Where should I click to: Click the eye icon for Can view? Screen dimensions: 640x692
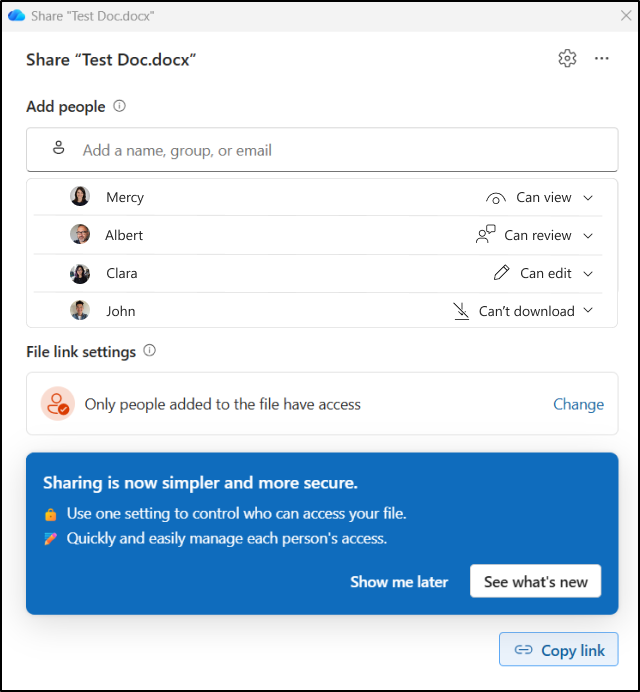496,199
